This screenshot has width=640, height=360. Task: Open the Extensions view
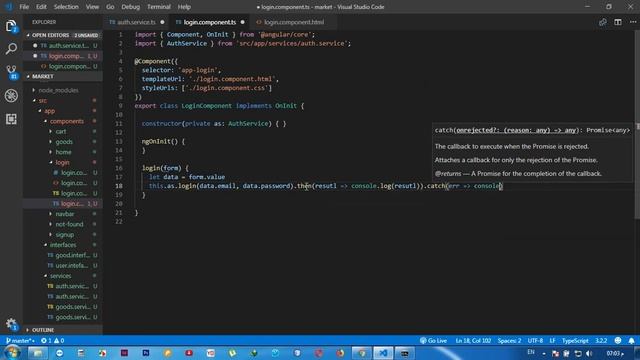(x=11, y=119)
